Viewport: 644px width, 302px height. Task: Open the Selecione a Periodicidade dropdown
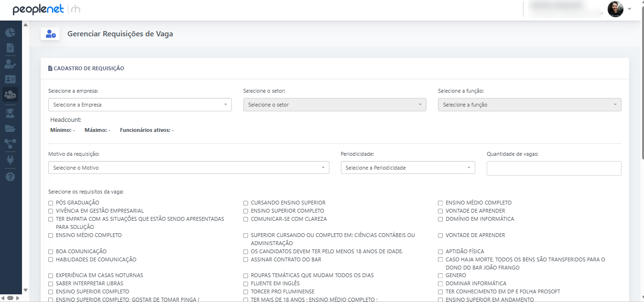coord(408,168)
